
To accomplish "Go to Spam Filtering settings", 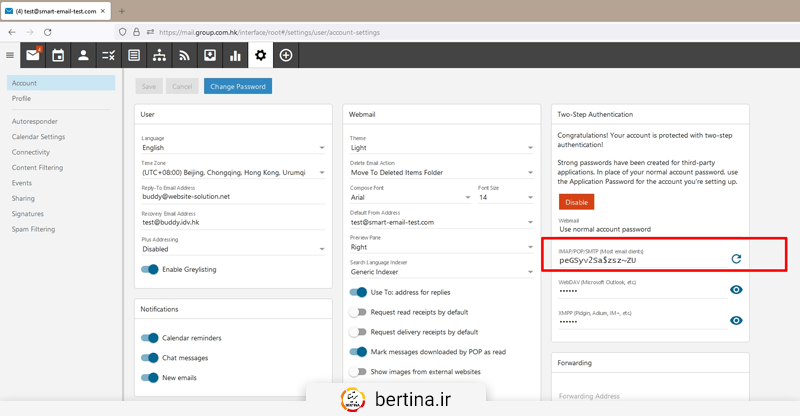I will [x=33, y=229].
